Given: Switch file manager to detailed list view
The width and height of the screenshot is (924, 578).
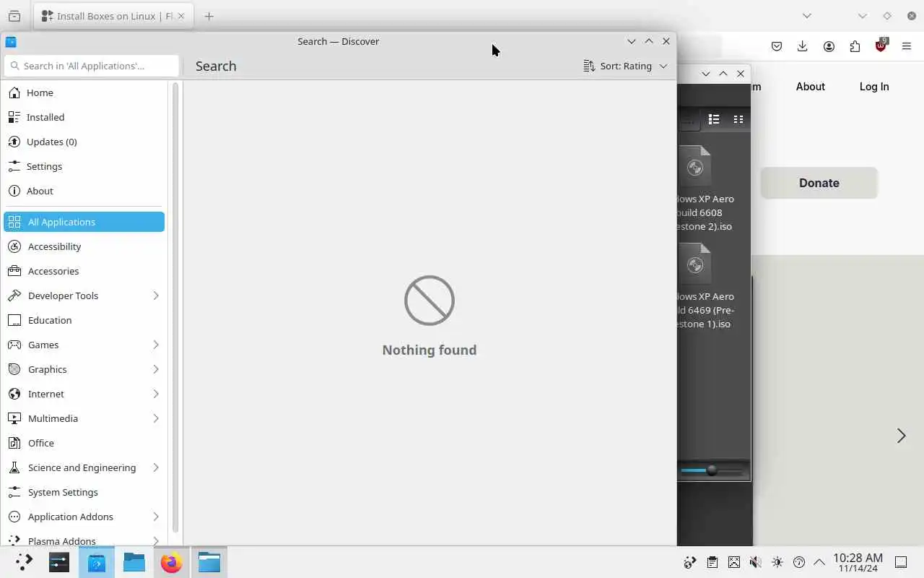Looking at the screenshot, I should pyautogui.click(x=714, y=119).
